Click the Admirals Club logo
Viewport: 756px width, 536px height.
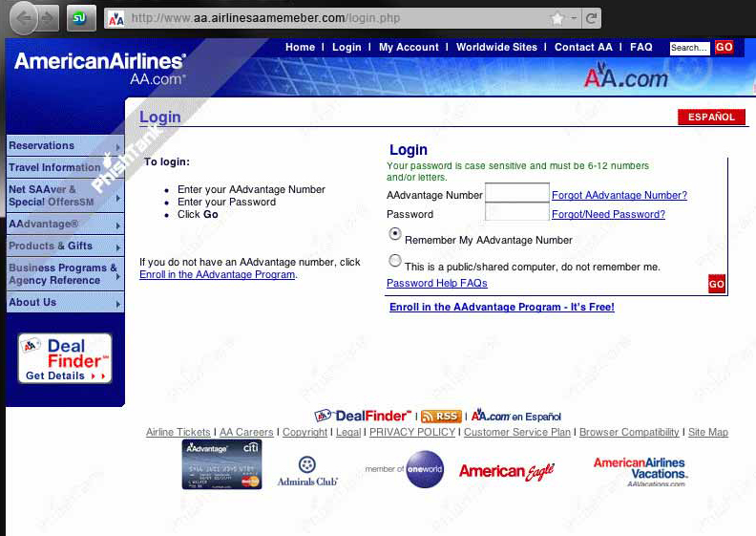(307, 471)
